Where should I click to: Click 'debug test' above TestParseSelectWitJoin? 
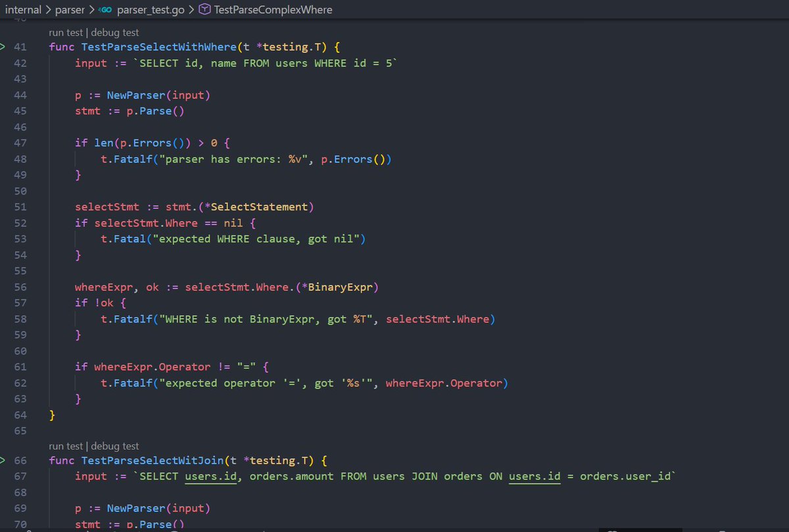[x=115, y=445]
